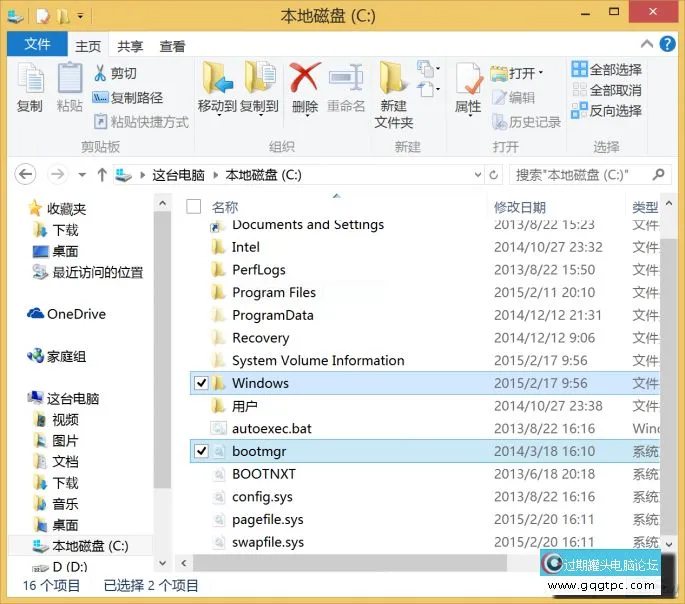Screen dimensions: 685x604
Task: Go back with the Back arrow
Action: (25, 175)
